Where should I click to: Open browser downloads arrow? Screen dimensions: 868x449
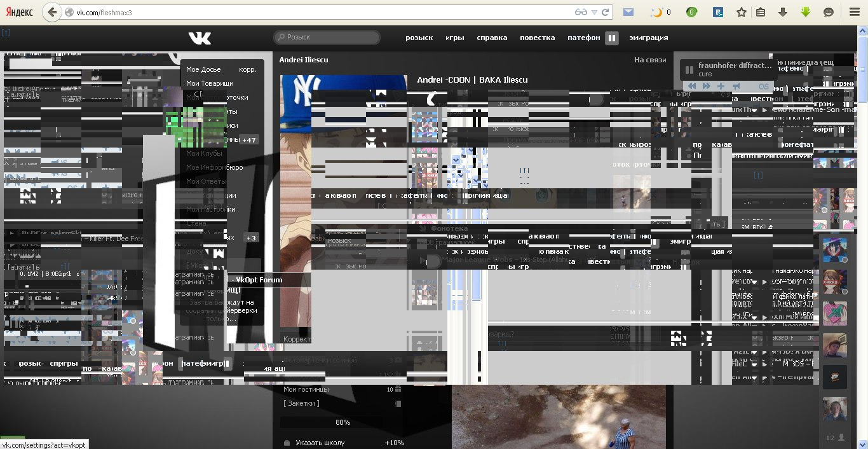783,12
